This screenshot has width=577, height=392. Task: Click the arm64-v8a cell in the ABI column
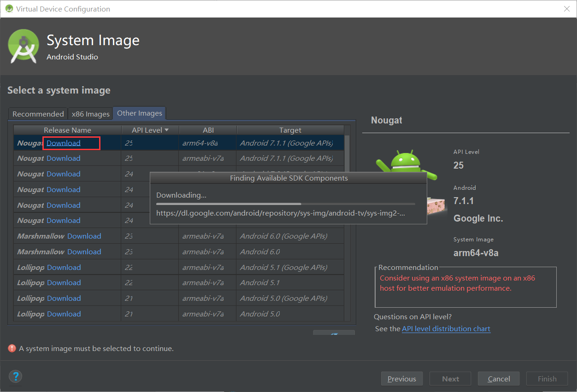(x=208, y=143)
